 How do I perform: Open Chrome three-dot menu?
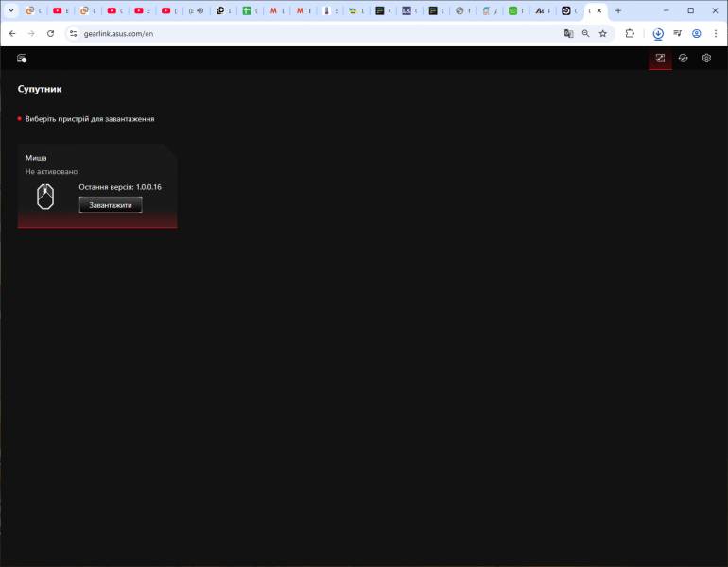[x=715, y=33]
